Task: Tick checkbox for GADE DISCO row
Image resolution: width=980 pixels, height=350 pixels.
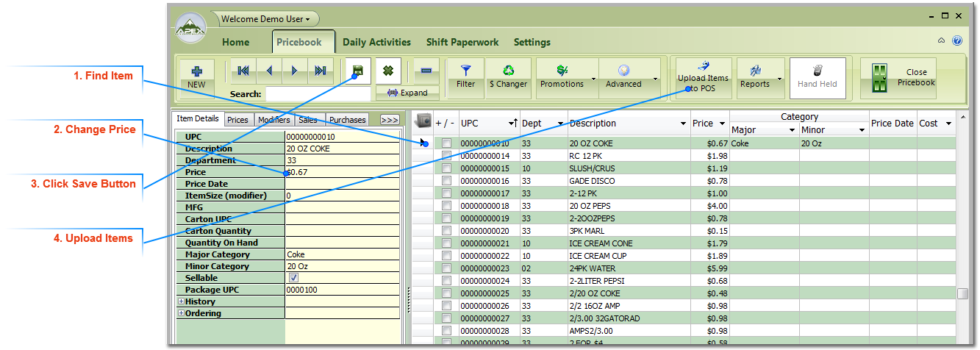Action: tap(446, 181)
